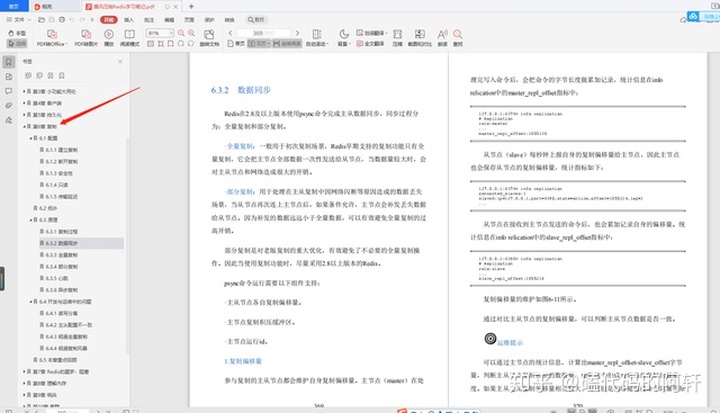Open bookmark 6.2 拓扑
720x413 pixels.
(x=45, y=208)
